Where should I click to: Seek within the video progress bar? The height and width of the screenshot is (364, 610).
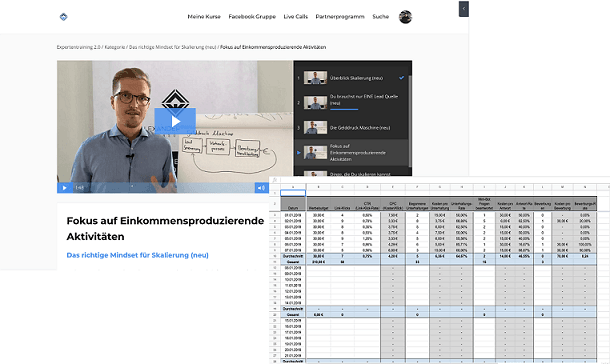163,188
